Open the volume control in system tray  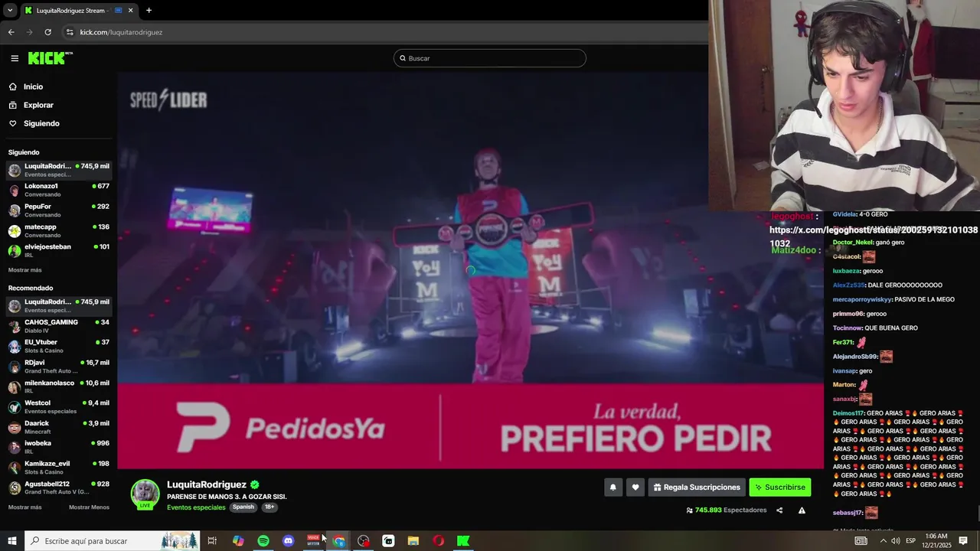pyautogui.click(x=895, y=541)
